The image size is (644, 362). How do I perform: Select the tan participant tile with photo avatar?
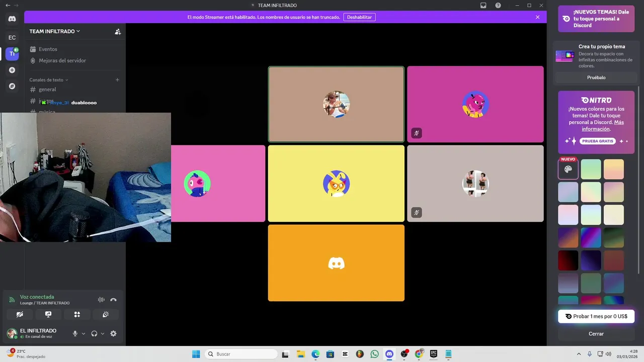tap(336, 104)
